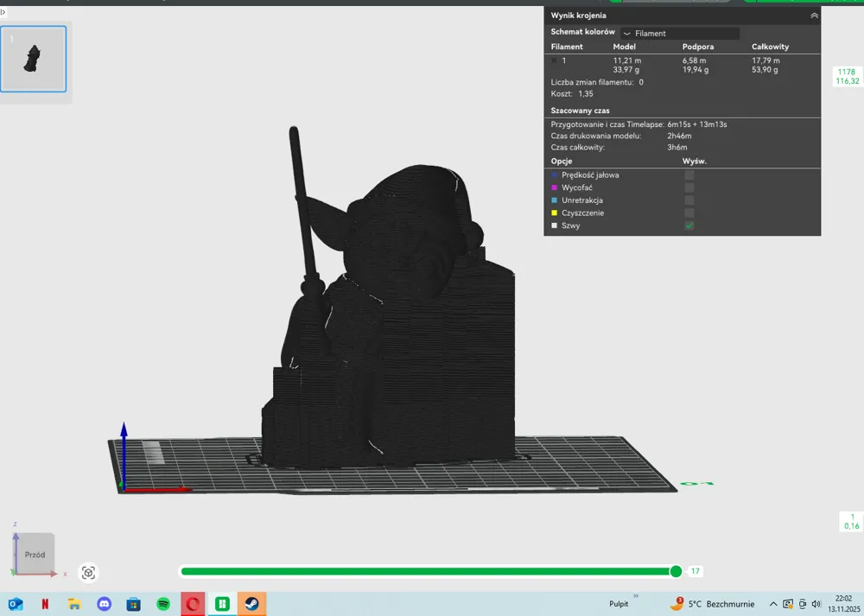Click the Czas całkowity value 3h6m
Image resolution: width=864 pixels, height=616 pixels.
[677, 148]
